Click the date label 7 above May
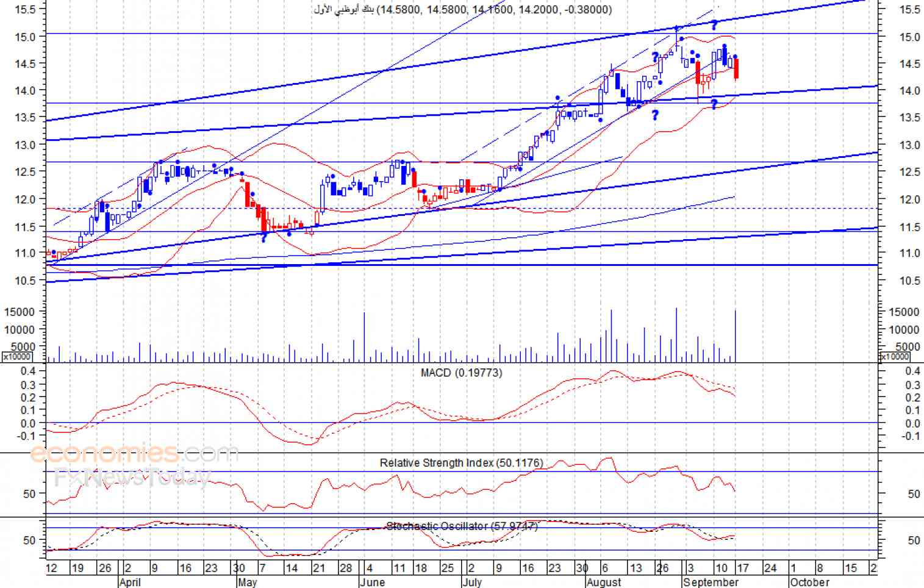Viewport: 924px width, 588px height. click(262, 568)
